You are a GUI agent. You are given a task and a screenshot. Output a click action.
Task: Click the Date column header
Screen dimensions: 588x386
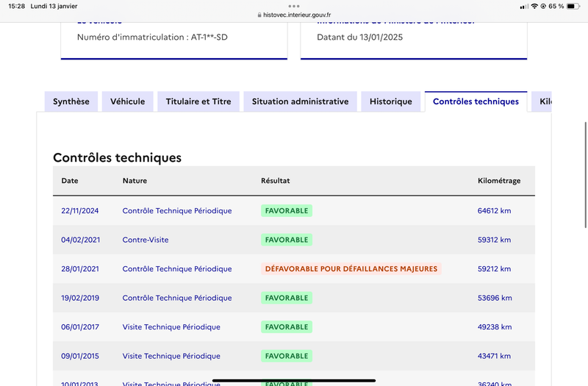70,180
